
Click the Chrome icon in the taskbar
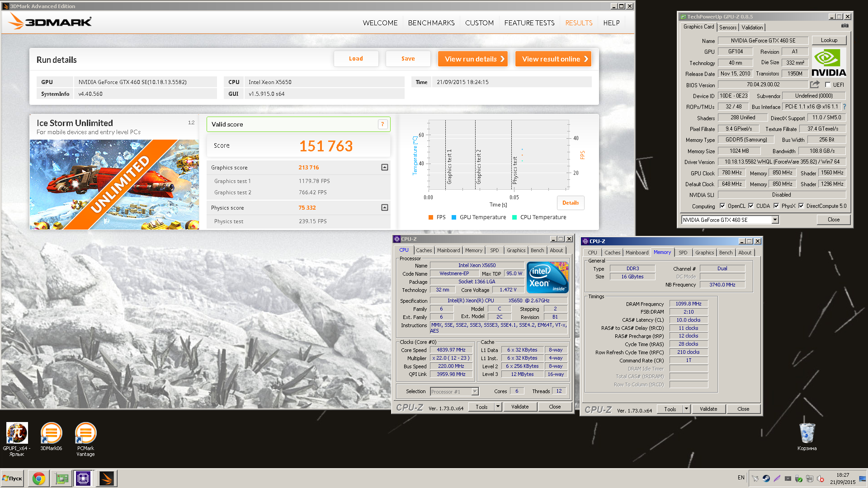click(x=39, y=479)
